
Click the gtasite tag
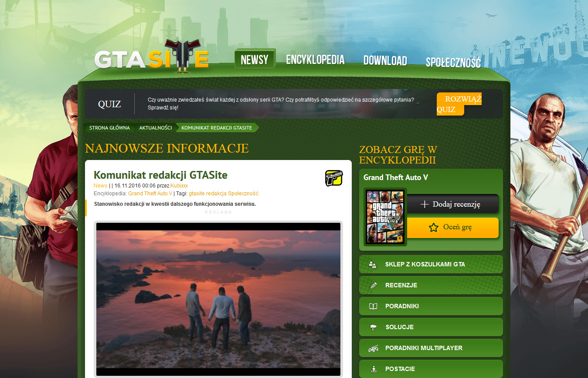[x=196, y=193]
